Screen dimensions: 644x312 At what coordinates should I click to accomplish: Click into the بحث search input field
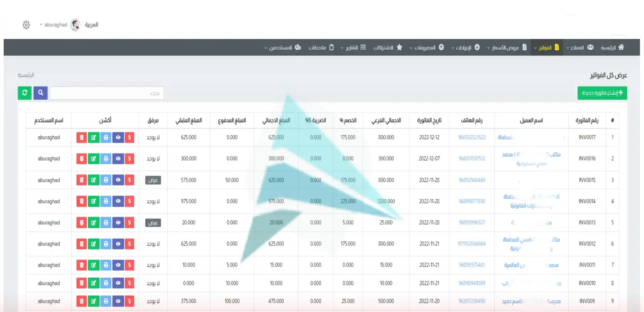tap(107, 93)
